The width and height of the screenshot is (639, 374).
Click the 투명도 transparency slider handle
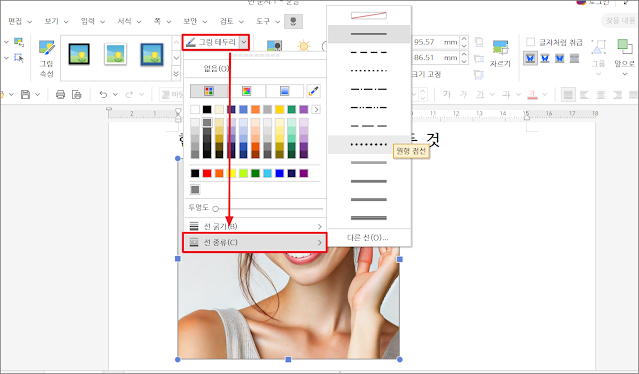216,209
